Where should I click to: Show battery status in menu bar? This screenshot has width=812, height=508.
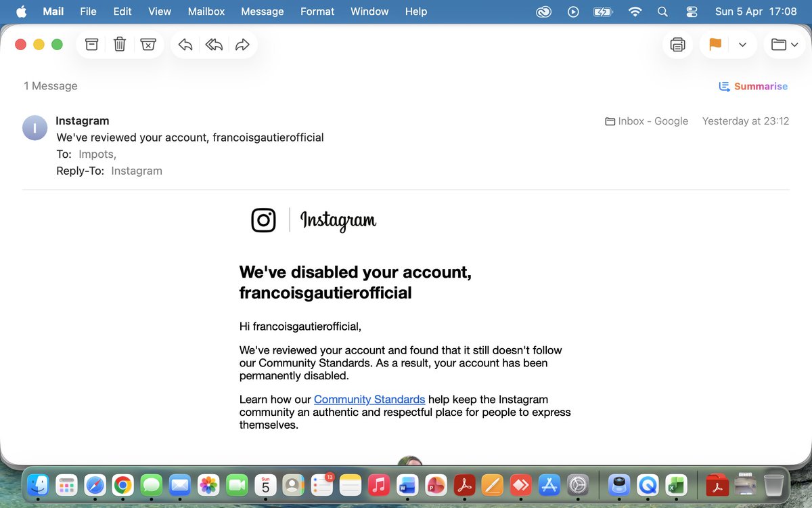coord(602,12)
